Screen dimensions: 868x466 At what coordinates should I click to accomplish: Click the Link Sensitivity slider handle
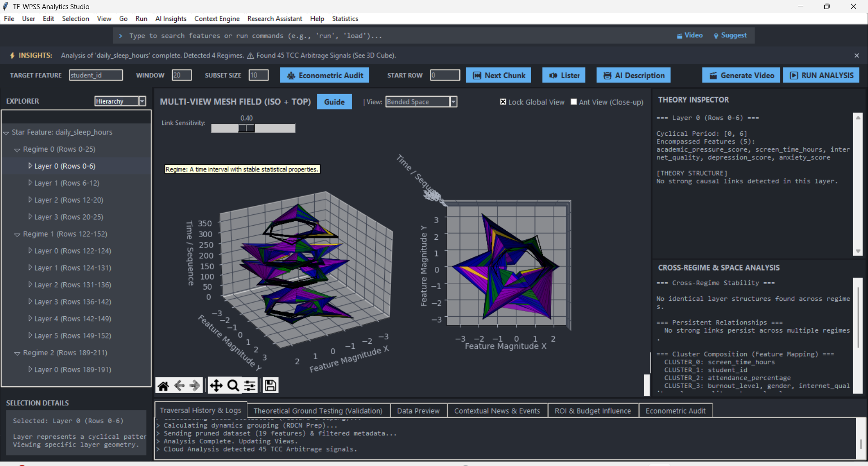pos(246,128)
